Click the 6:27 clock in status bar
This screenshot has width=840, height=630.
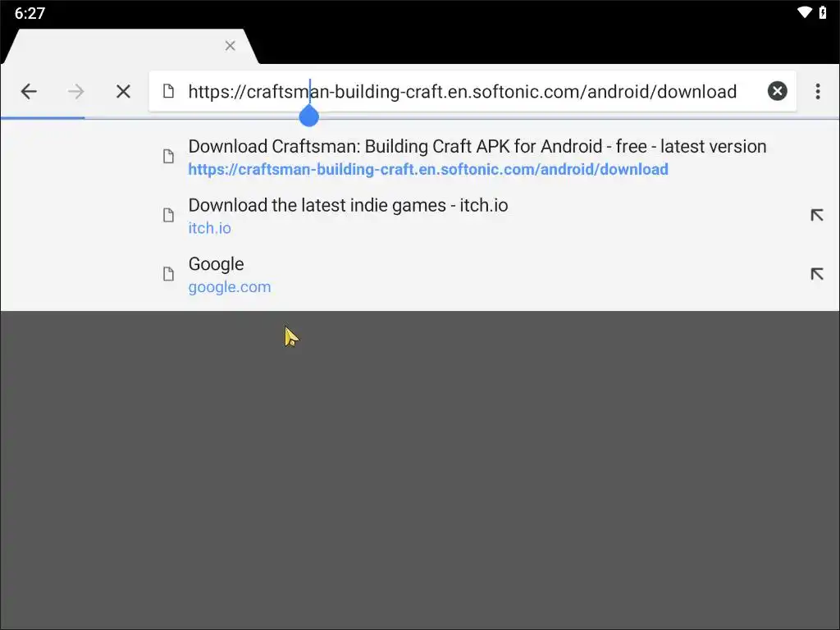30,13
